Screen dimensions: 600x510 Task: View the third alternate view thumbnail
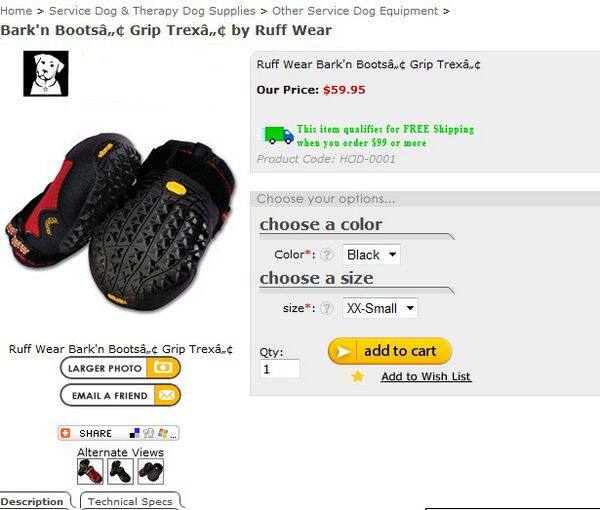pos(150,472)
